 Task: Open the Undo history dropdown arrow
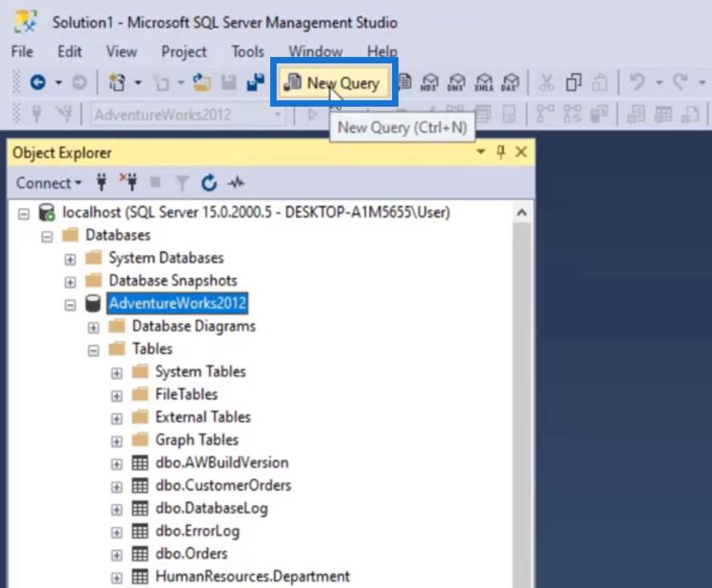[659, 83]
